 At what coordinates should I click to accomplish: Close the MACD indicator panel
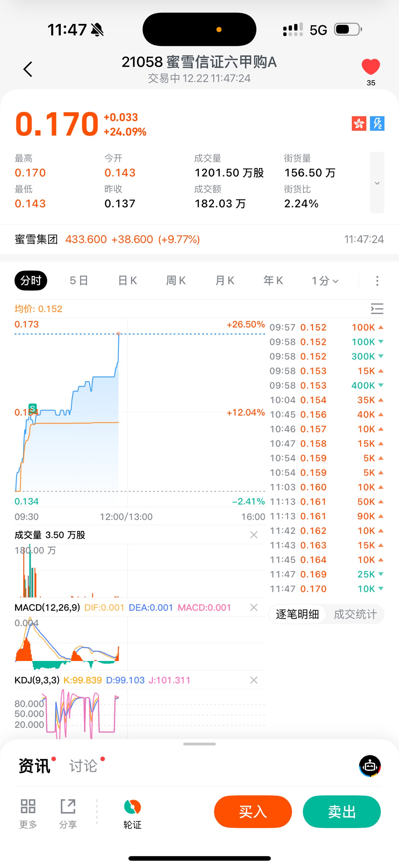click(x=254, y=607)
